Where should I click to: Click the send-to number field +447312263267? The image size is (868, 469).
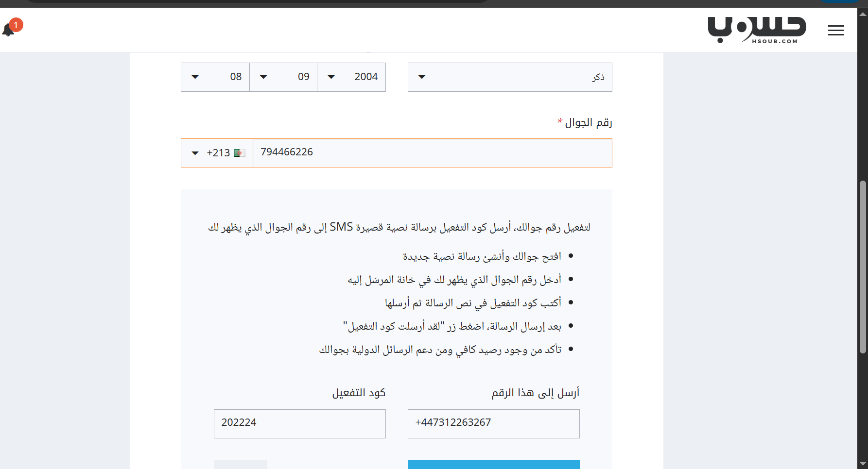point(493,423)
